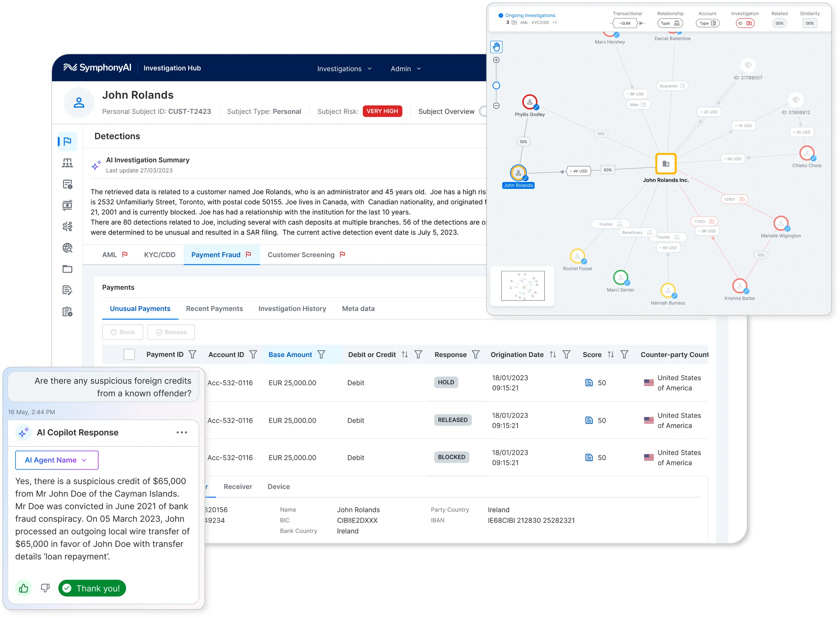Filter the Payment ID column
This screenshot has height=618, width=840.
click(192, 354)
